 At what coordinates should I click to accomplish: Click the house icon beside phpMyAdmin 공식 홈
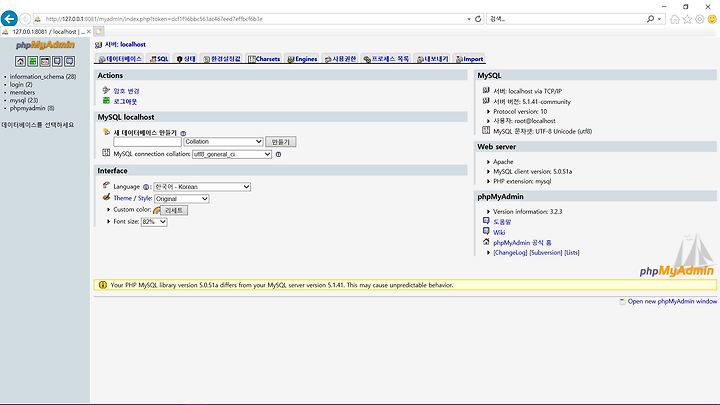[x=486, y=242]
